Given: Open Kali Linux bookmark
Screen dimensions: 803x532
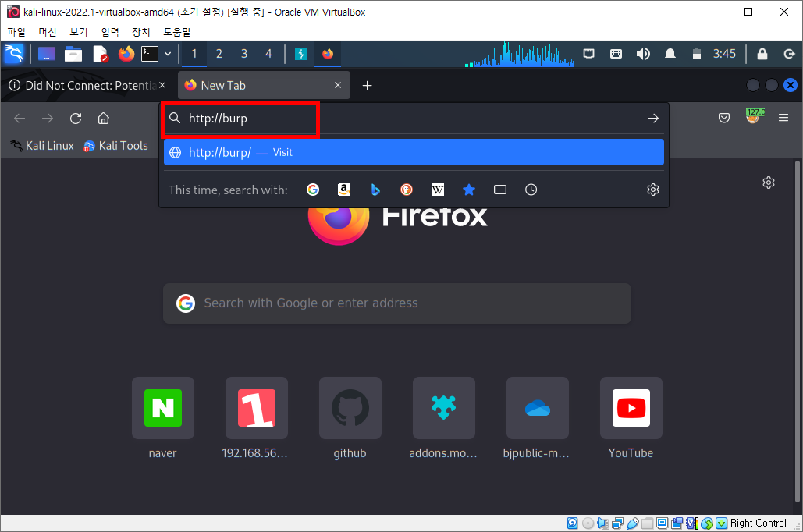Looking at the screenshot, I should click(42, 146).
